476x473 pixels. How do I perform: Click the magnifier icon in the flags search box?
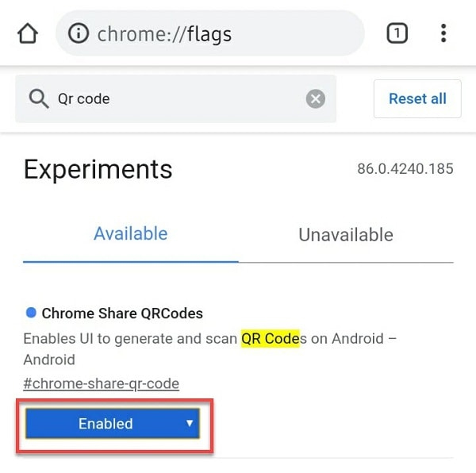[38, 99]
